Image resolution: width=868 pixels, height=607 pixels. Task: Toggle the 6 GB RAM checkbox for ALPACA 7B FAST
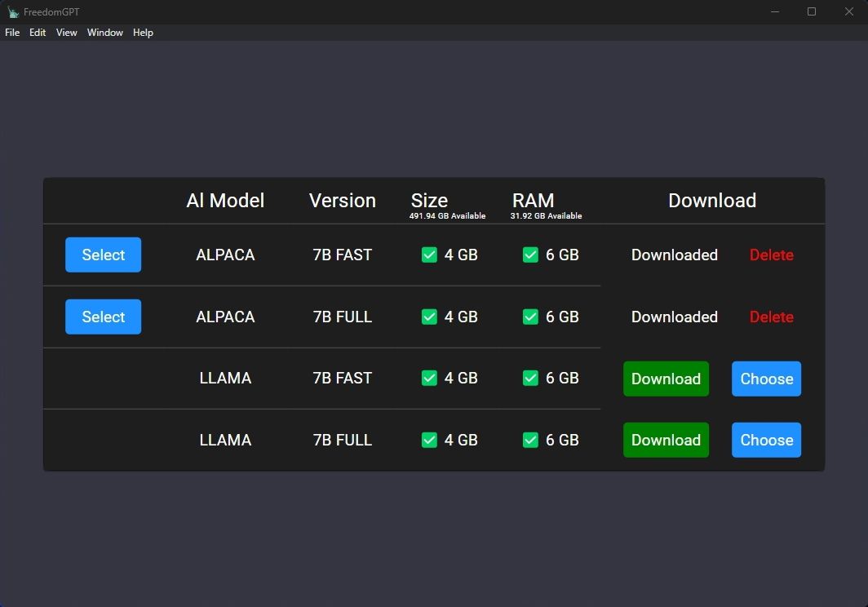(530, 255)
